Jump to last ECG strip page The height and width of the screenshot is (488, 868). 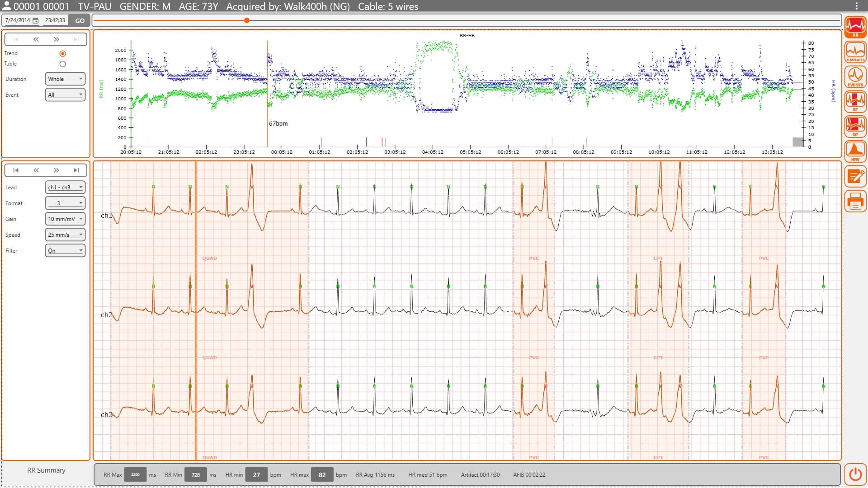(76, 170)
